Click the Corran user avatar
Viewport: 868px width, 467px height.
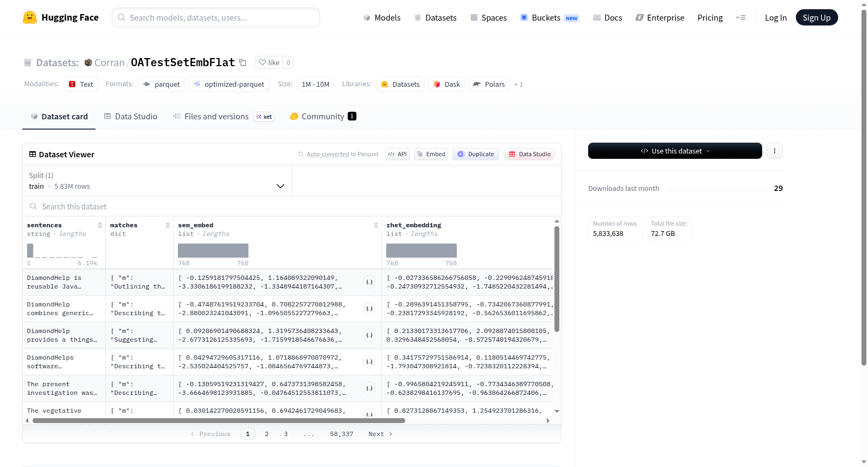point(88,62)
